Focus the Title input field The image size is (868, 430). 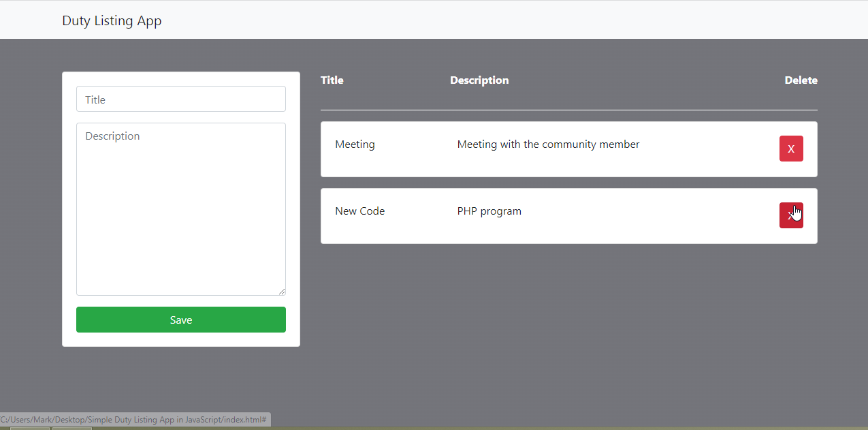coord(181,99)
